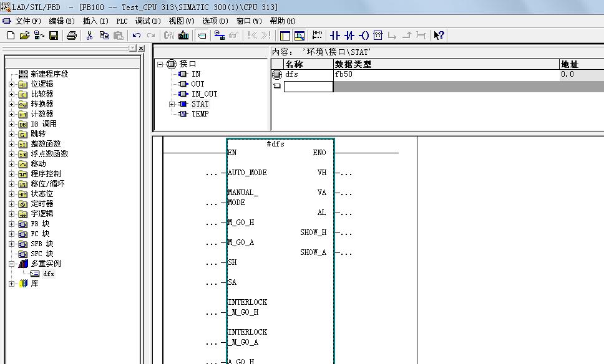Toggle the overview panel display button
This screenshot has height=364, width=604.
tap(285, 36)
